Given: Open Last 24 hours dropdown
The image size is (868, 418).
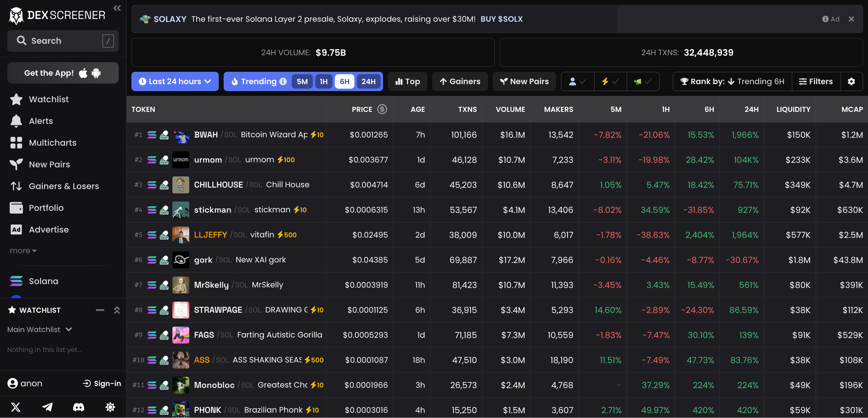Looking at the screenshot, I should tap(175, 81).
